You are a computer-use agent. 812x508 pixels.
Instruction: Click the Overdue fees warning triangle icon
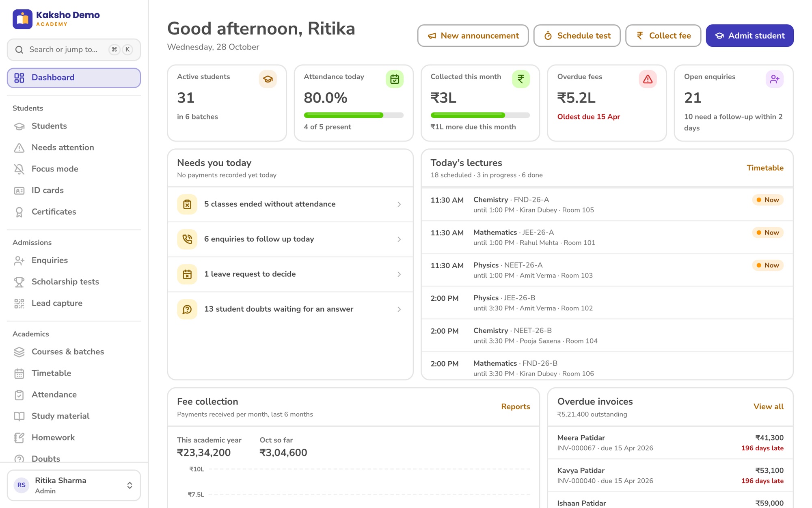(x=648, y=79)
